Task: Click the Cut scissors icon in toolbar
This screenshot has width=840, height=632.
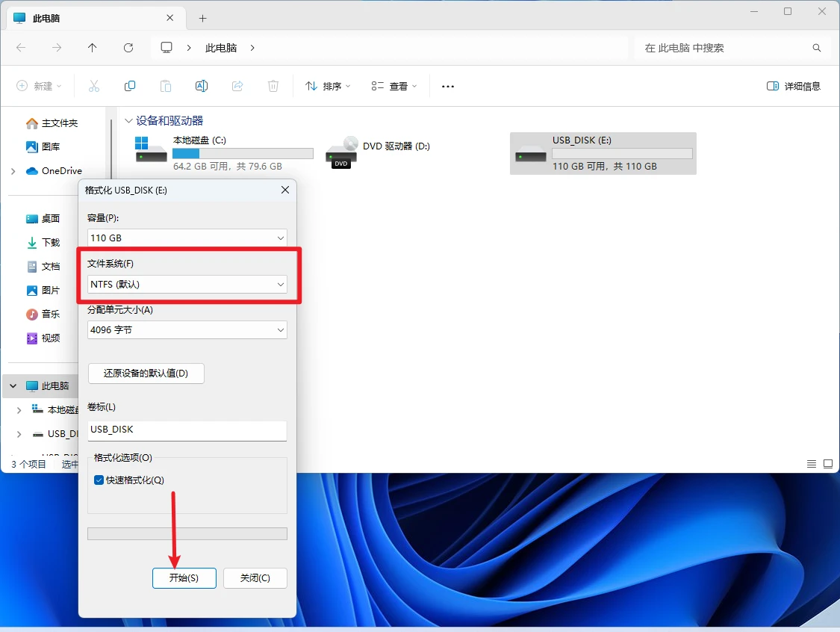Action: pos(94,86)
